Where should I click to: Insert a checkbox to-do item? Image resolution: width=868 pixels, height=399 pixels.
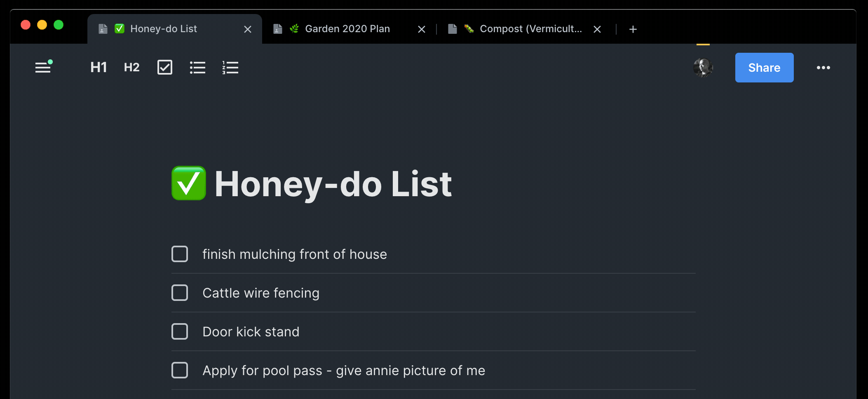click(x=165, y=67)
